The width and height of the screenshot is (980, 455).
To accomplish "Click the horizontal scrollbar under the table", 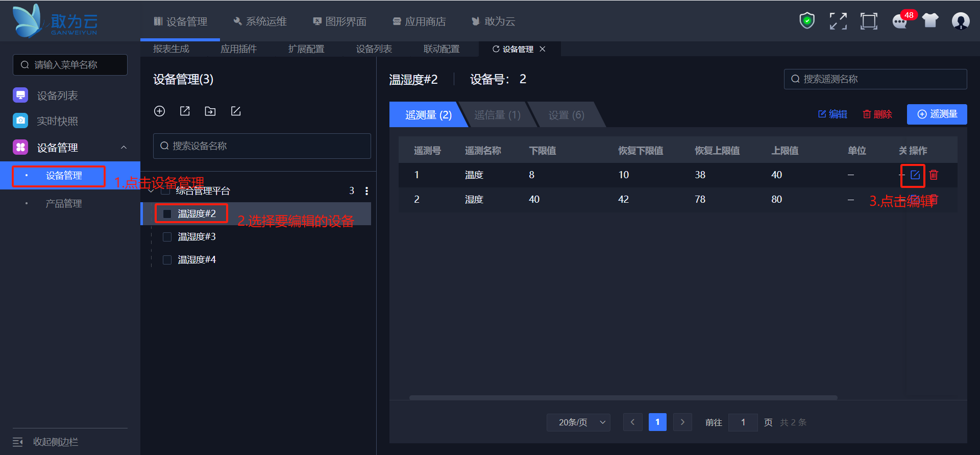I will [x=623, y=397].
